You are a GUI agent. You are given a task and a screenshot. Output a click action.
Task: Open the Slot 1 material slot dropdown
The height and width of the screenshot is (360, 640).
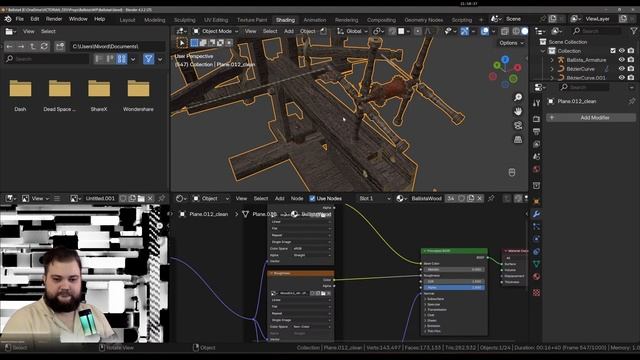[375, 198]
